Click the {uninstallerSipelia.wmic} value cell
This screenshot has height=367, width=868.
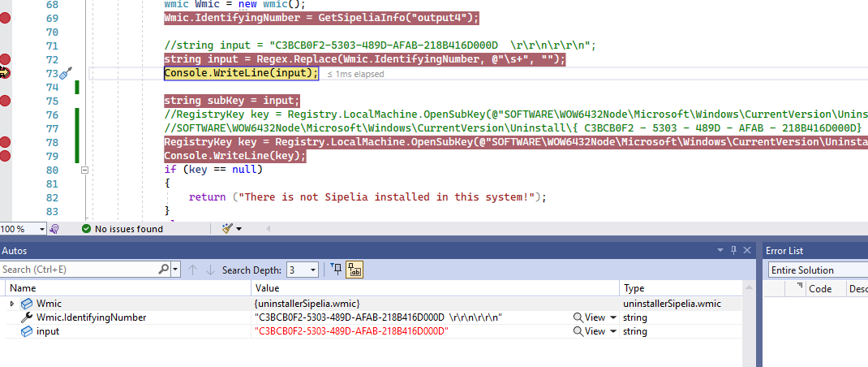coord(307,304)
